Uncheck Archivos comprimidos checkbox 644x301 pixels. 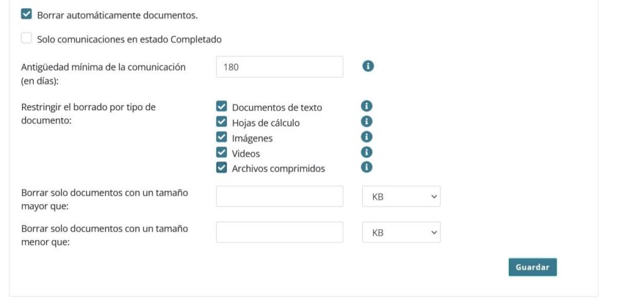coord(221,168)
